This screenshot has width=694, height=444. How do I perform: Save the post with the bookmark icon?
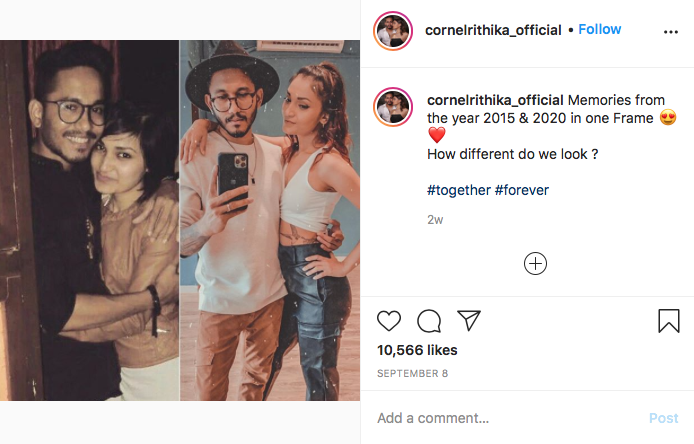pyautogui.click(x=669, y=320)
